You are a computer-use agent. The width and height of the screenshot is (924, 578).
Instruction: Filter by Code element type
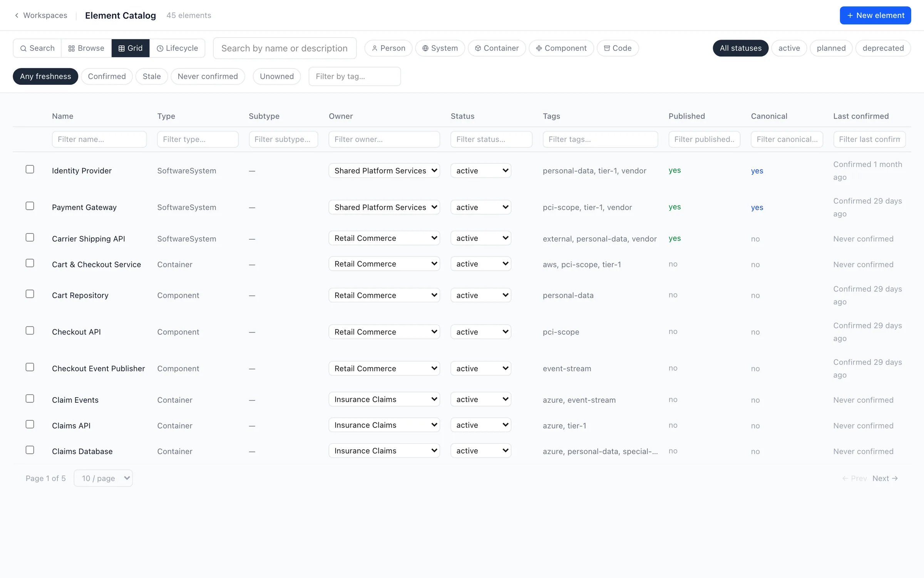point(618,48)
